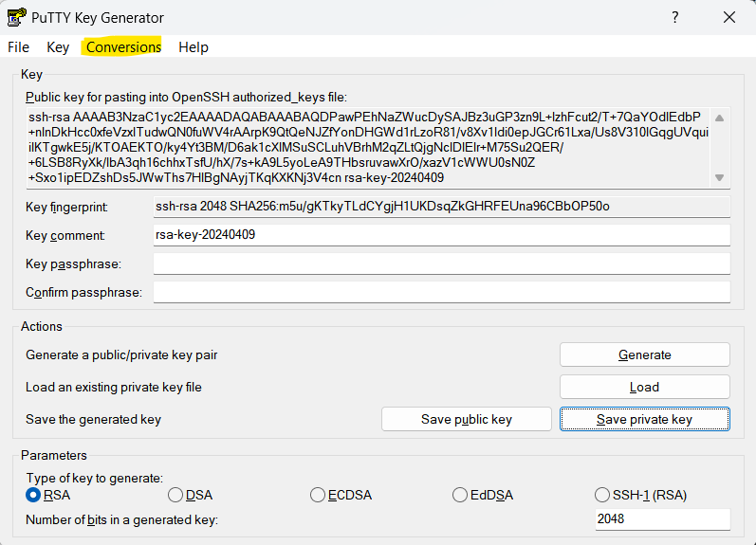Viewport: 756px width, 545px height.
Task: Click 'Number of bits in a generated key:' label
Action: (122, 520)
